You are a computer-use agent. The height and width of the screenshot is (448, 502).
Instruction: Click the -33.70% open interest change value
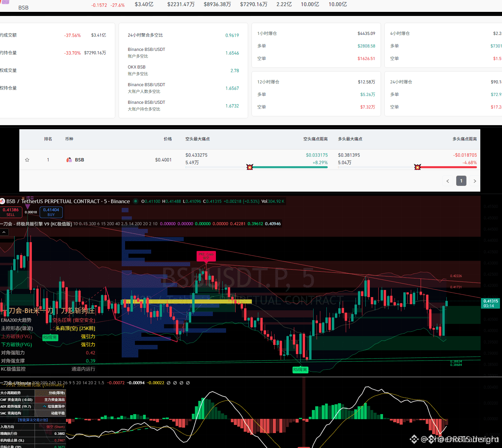(73, 53)
